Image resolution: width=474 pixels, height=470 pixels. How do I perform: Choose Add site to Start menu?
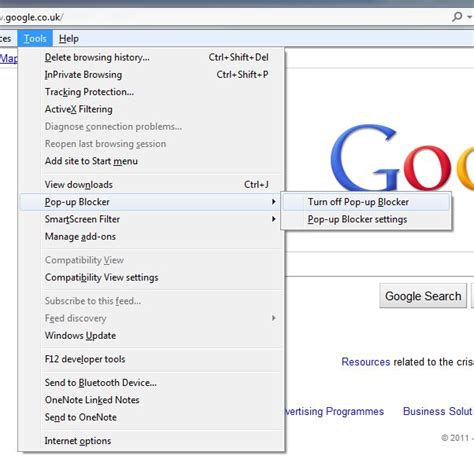coord(152,161)
